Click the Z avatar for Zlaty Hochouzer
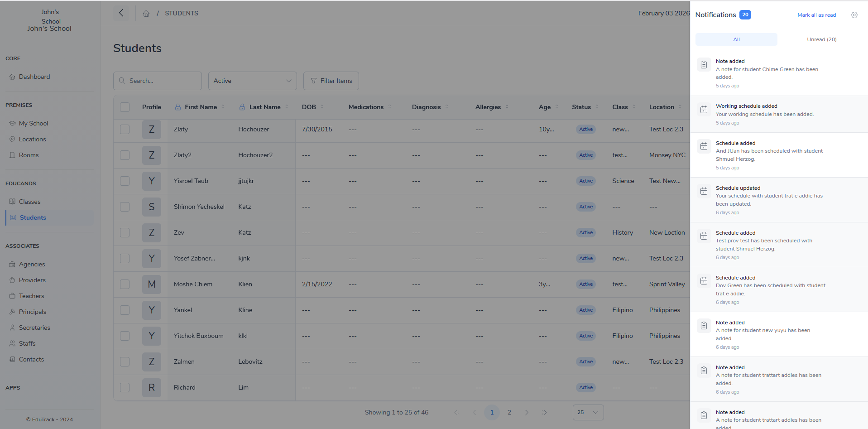 [x=151, y=130]
